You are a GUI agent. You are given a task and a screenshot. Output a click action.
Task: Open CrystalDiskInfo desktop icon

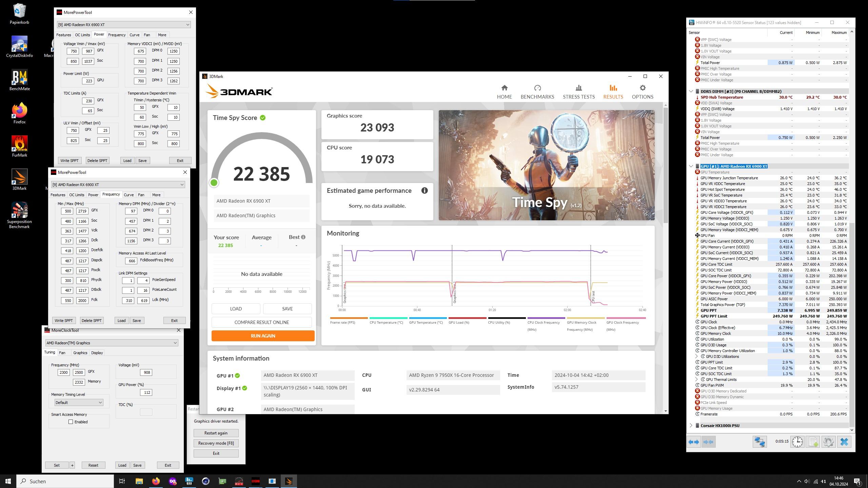(x=19, y=47)
